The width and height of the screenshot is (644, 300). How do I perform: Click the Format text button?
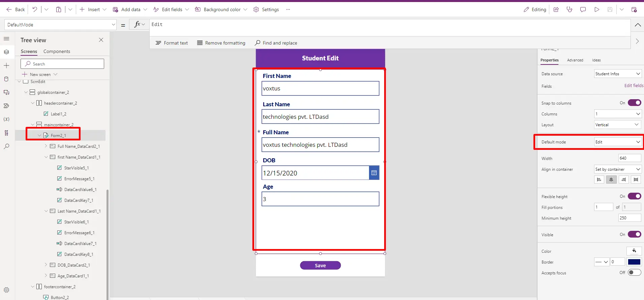172,43
